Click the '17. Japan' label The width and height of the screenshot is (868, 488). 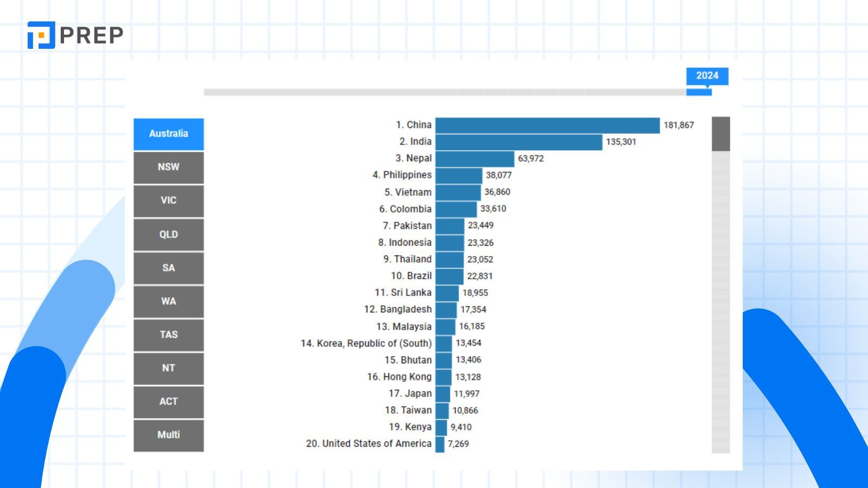point(410,394)
